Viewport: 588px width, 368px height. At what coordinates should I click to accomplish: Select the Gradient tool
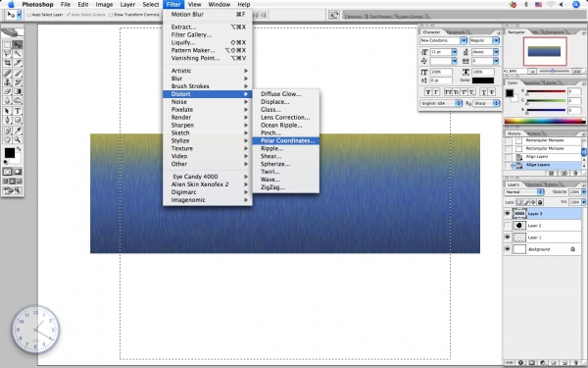tap(18, 91)
